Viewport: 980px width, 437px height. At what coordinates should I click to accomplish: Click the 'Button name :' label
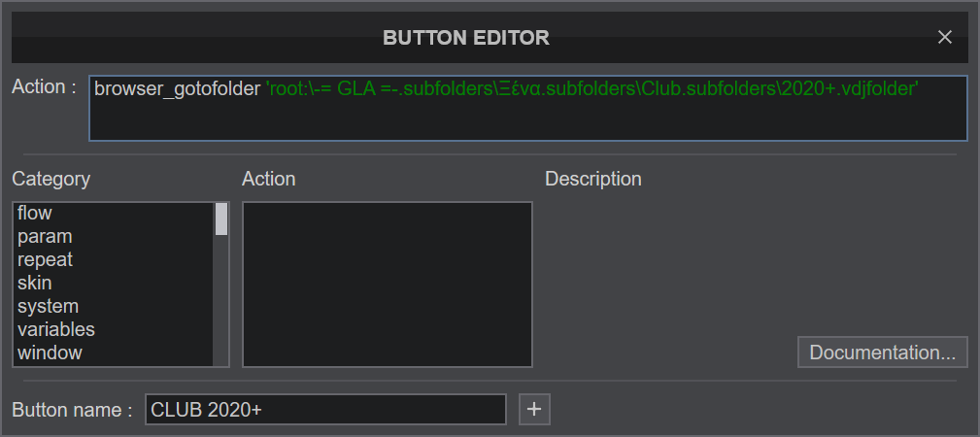coord(72,410)
